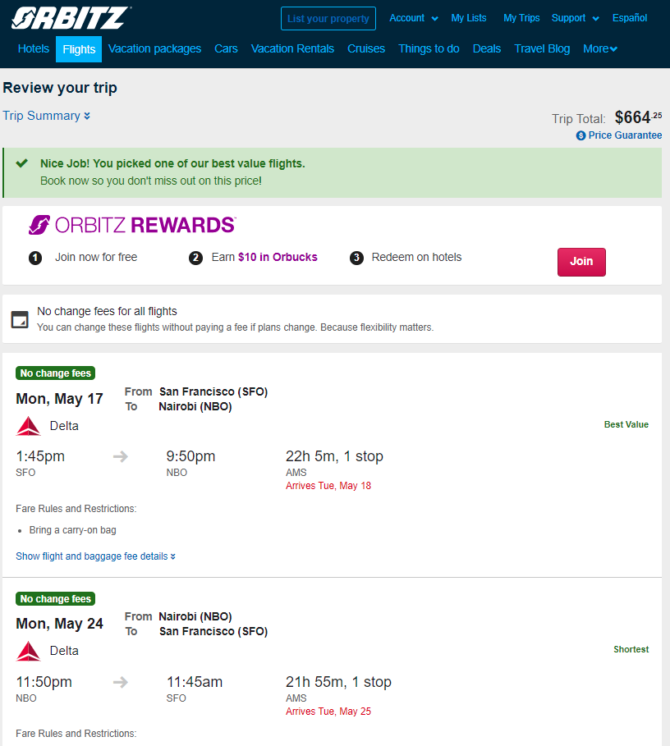Click the Orbitz logo
The width and height of the screenshot is (670, 746).
click(70, 18)
